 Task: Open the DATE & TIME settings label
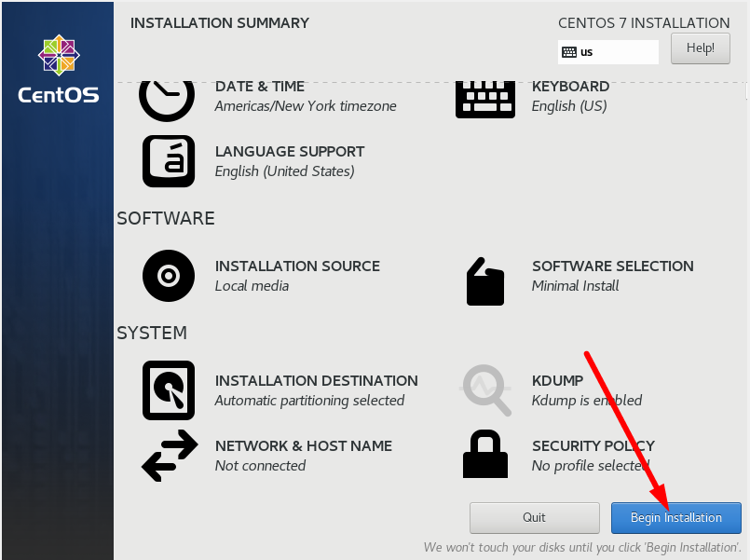tap(260, 87)
